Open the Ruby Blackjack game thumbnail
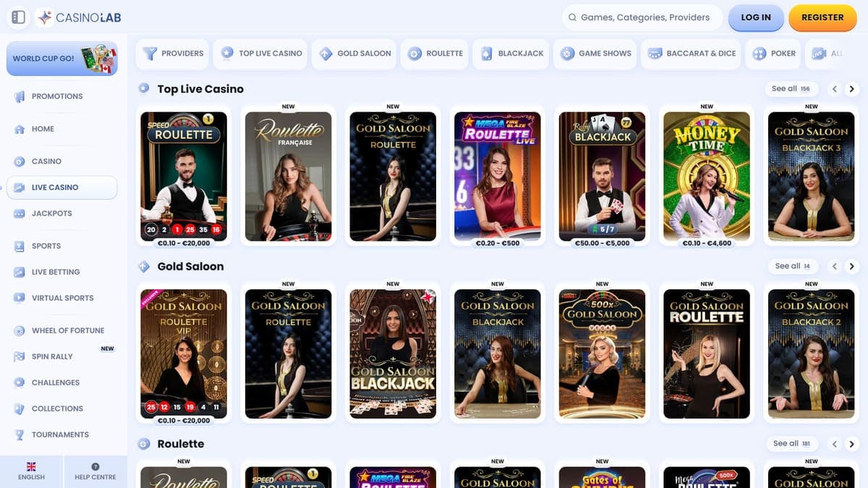The height and width of the screenshot is (488, 868). pos(603,176)
